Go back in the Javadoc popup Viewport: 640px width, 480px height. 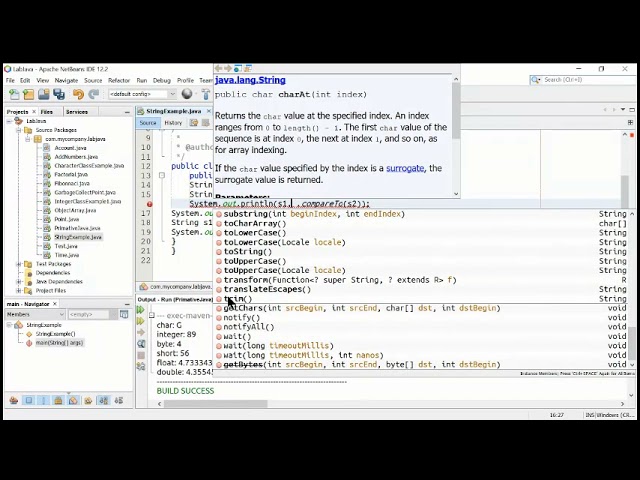pyautogui.click(x=218, y=68)
